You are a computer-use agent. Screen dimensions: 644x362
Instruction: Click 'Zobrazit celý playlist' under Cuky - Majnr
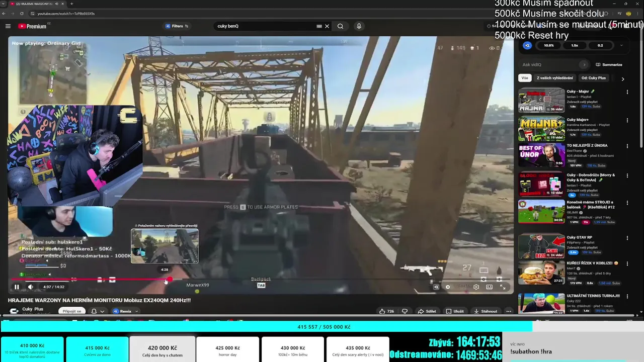click(581, 101)
